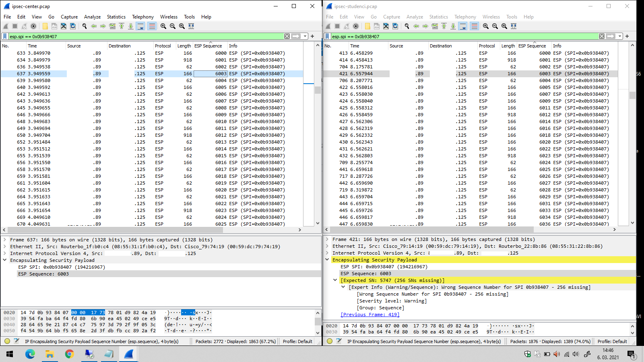This screenshot has width=644, height=362.
Task: Collapse Expected SN: 5747 tree node
Action: click(x=335, y=280)
